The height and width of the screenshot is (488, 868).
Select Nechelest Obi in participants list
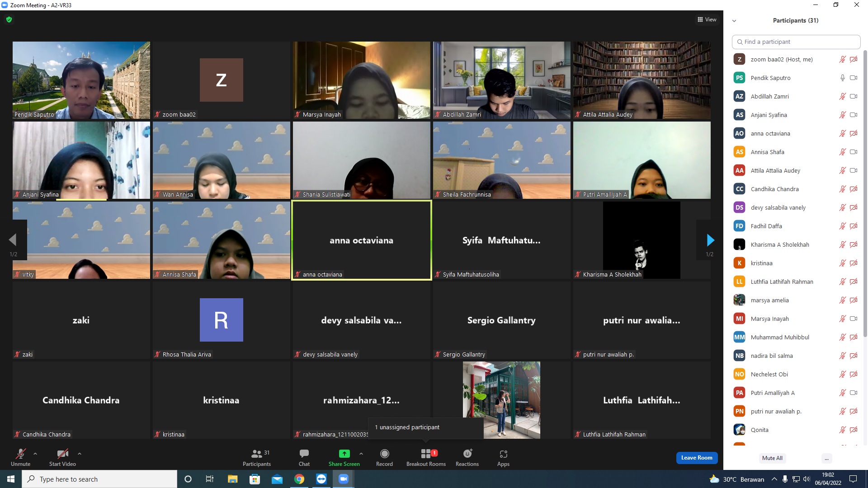click(796, 374)
